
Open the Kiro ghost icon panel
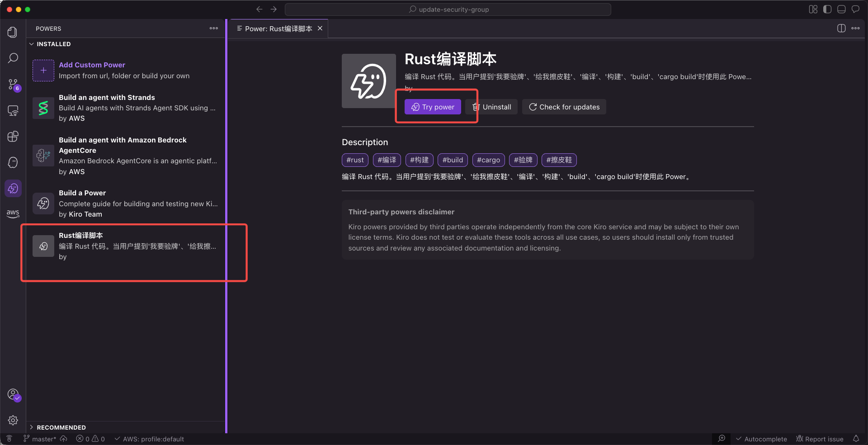pos(13,162)
